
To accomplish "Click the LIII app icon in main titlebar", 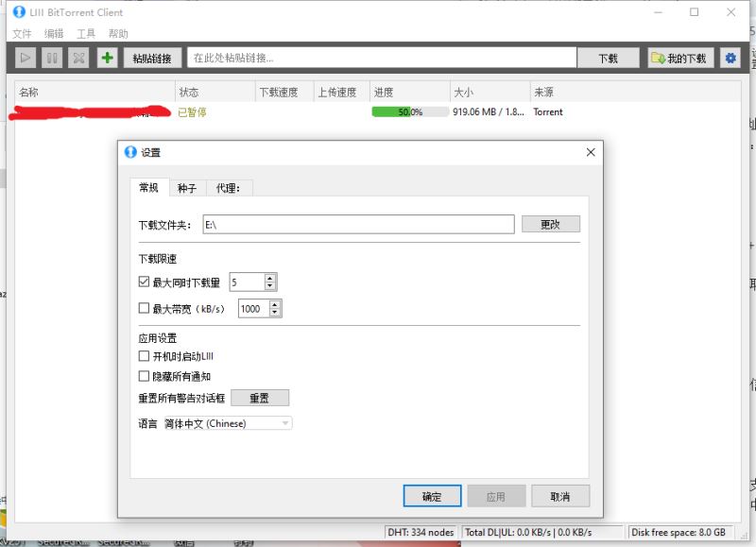I will click(19, 12).
